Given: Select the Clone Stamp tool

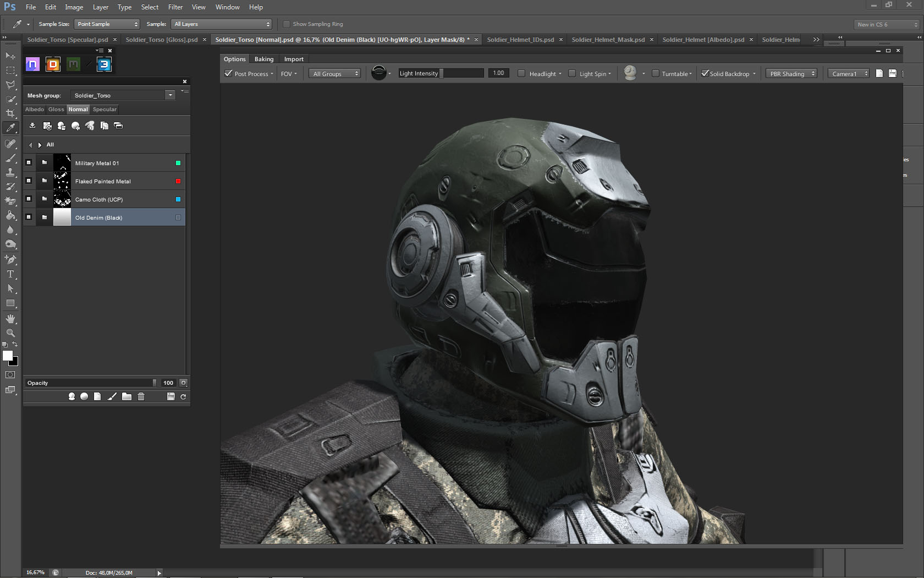Looking at the screenshot, I should tap(10, 172).
